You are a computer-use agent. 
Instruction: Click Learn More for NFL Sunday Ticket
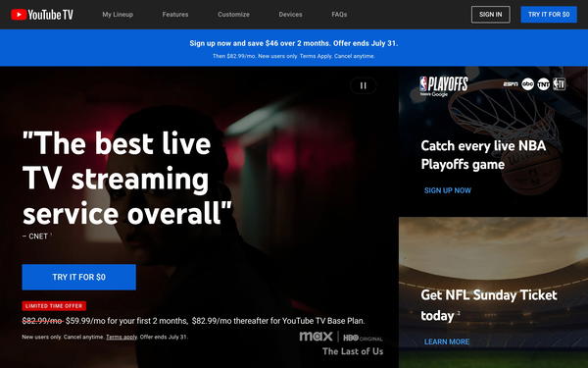coord(447,342)
